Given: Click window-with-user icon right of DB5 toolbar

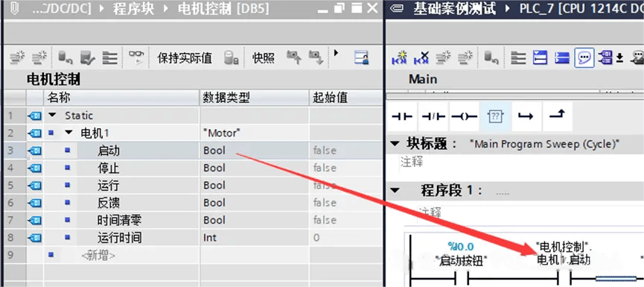Looking at the screenshot, I should 362,57.
